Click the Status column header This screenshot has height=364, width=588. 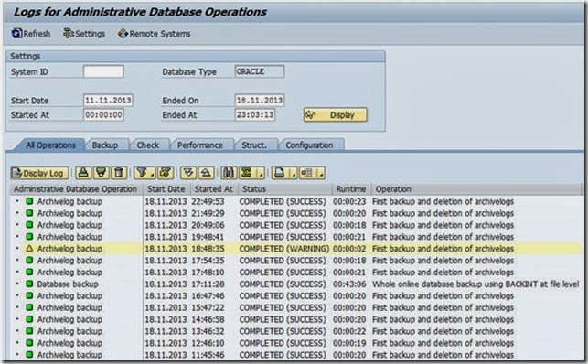(285, 189)
